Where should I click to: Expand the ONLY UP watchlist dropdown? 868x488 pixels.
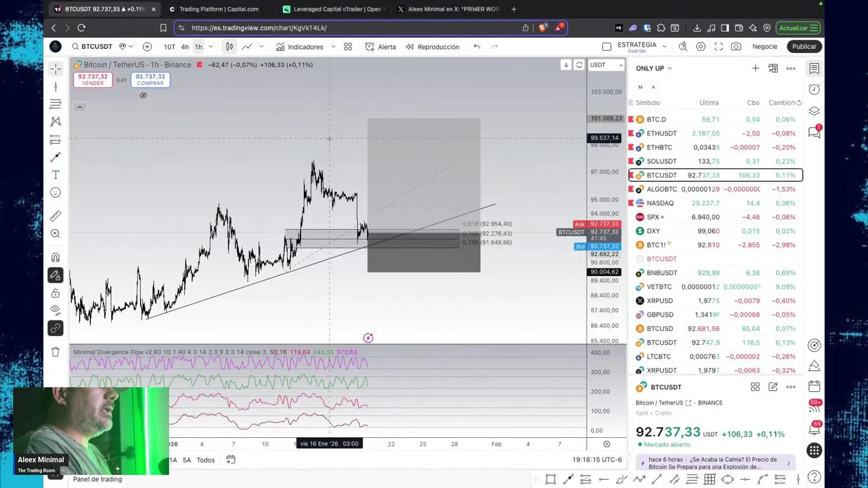pos(654,68)
